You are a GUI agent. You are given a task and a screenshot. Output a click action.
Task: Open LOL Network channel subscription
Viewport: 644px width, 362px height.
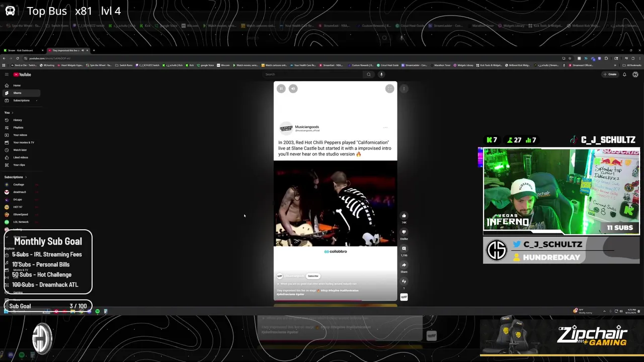point(21,222)
